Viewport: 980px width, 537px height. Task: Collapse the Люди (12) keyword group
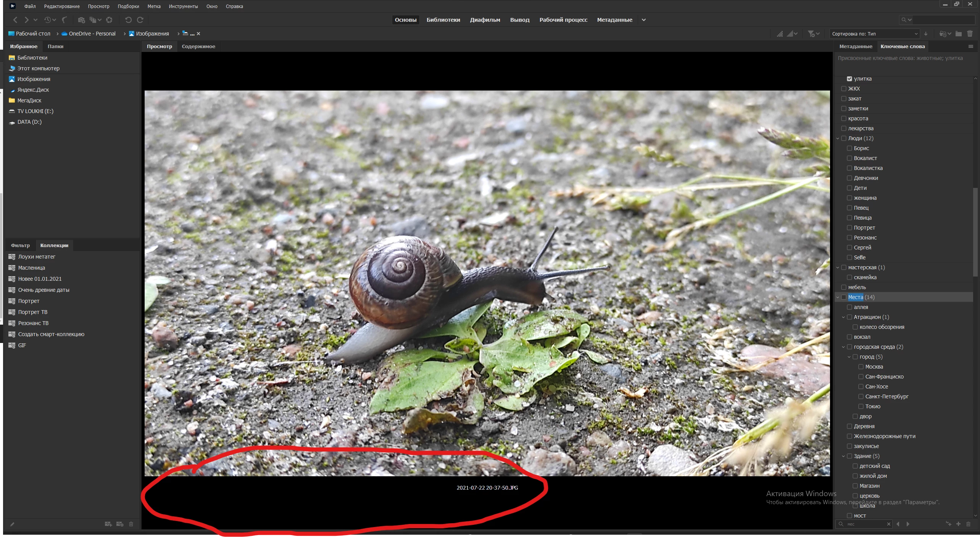[838, 138]
